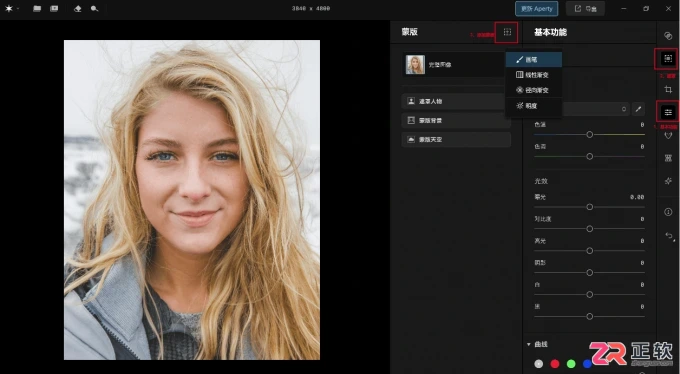The width and height of the screenshot is (680, 374).
Task: Select the eraser icon in the top toolbar
Action: (x=78, y=9)
